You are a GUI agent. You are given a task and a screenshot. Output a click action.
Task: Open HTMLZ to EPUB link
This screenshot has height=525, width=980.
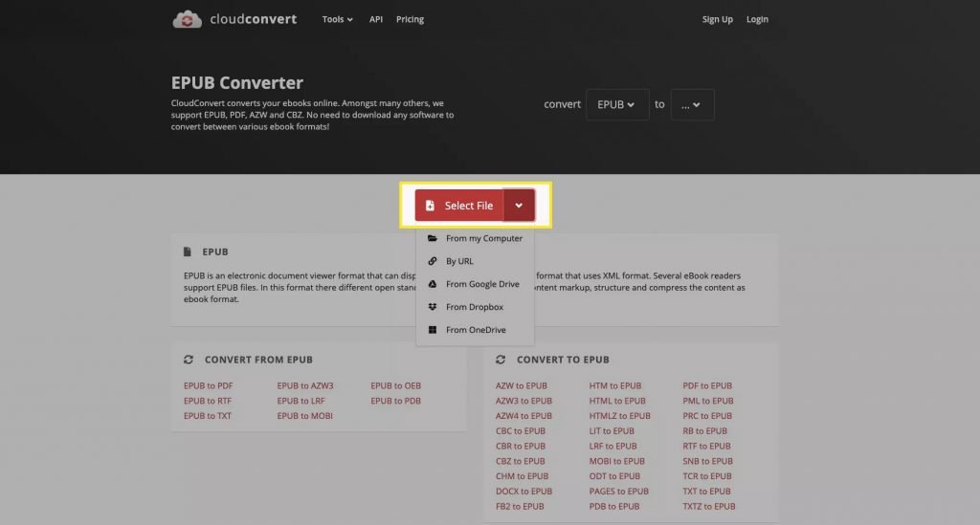point(619,416)
